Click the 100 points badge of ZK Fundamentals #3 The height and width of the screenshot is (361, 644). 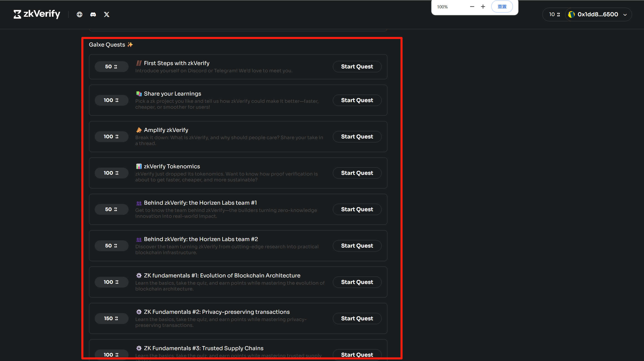(x=111, y=355)
